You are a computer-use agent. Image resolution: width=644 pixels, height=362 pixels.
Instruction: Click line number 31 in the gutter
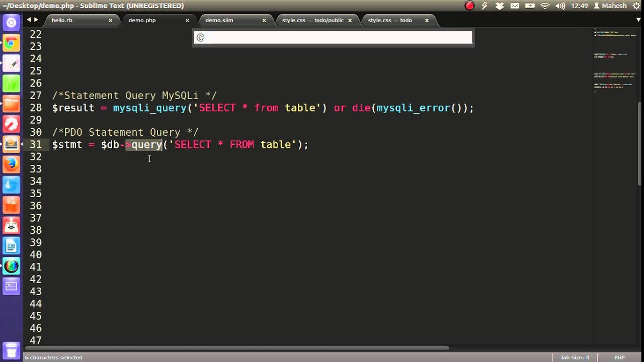click(36, 145)
